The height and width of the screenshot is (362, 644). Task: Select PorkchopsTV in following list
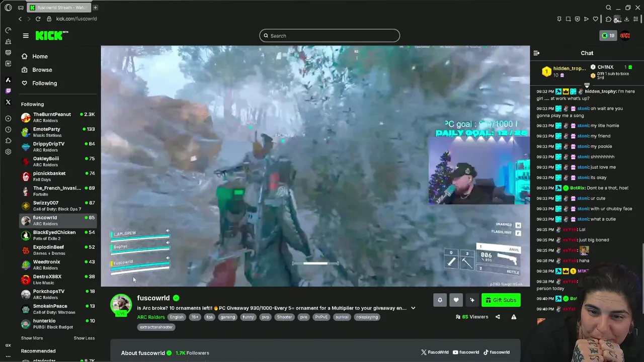click(58, 294)
